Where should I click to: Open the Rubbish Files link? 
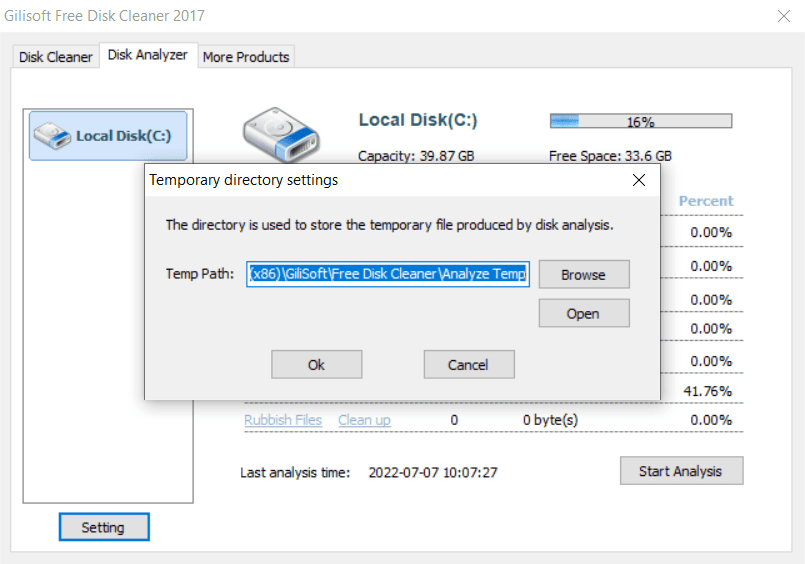click(x=283, y=420)
